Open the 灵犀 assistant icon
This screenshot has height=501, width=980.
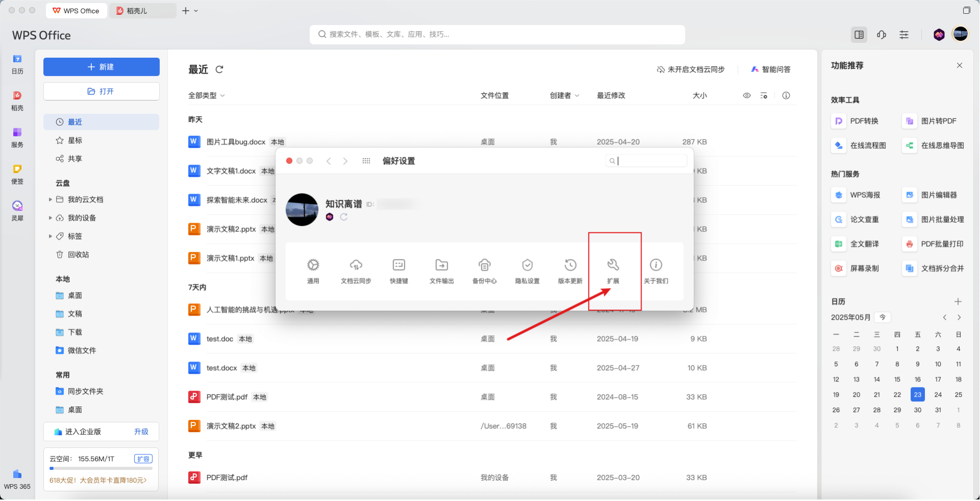17,211
